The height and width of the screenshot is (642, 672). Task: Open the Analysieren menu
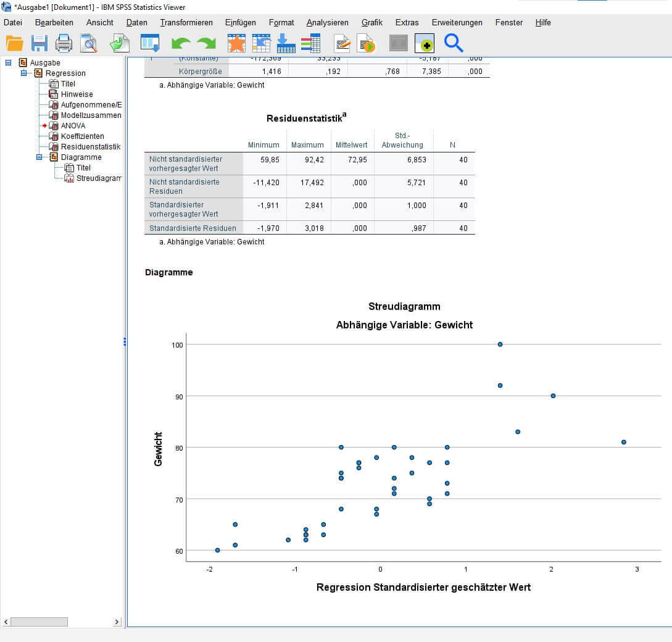[x=328, y=22]
